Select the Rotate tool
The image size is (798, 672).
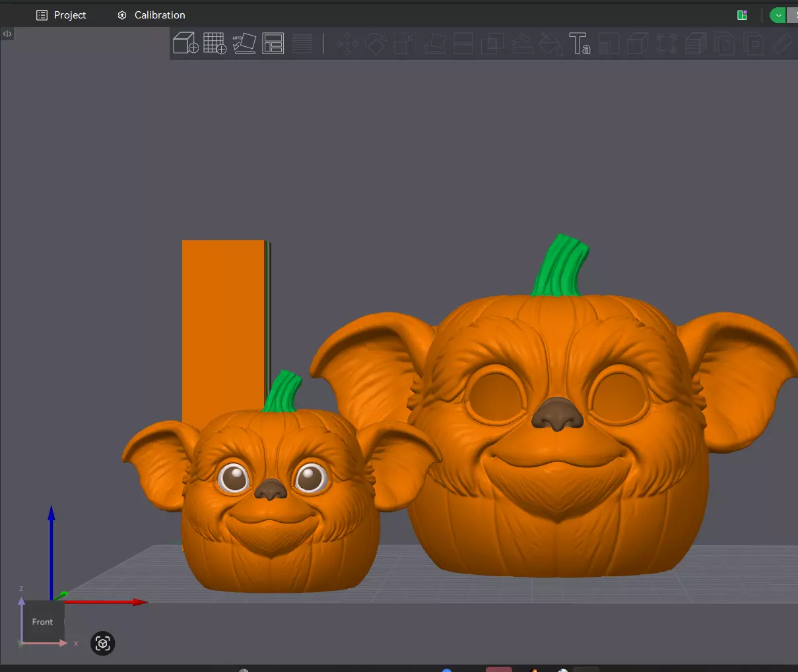[376, 44]
